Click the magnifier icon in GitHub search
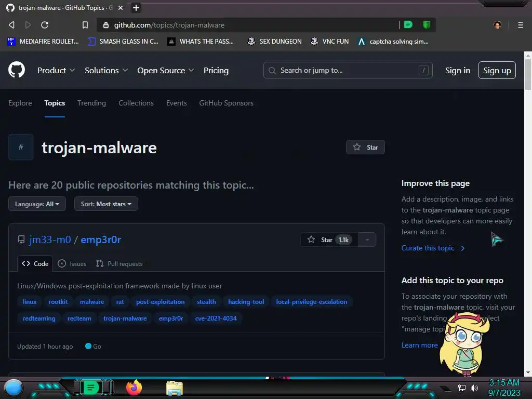 [x=272, y=70]
